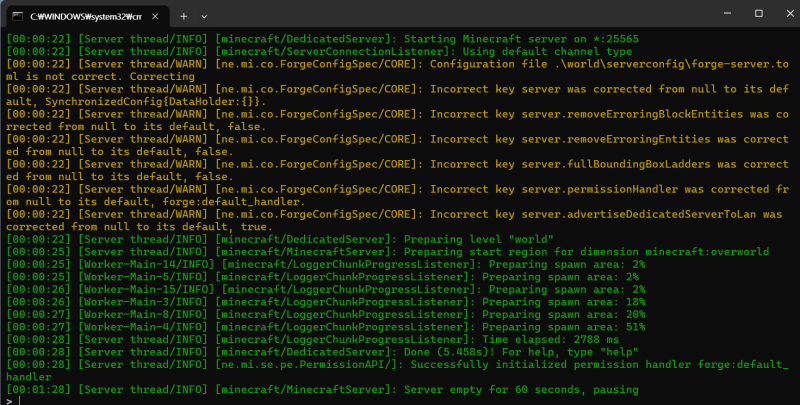
Task: Click 'SynchronizedConfig{DataHolder:{}}' text
Action: pyautogui.click(x=156, y=102)
